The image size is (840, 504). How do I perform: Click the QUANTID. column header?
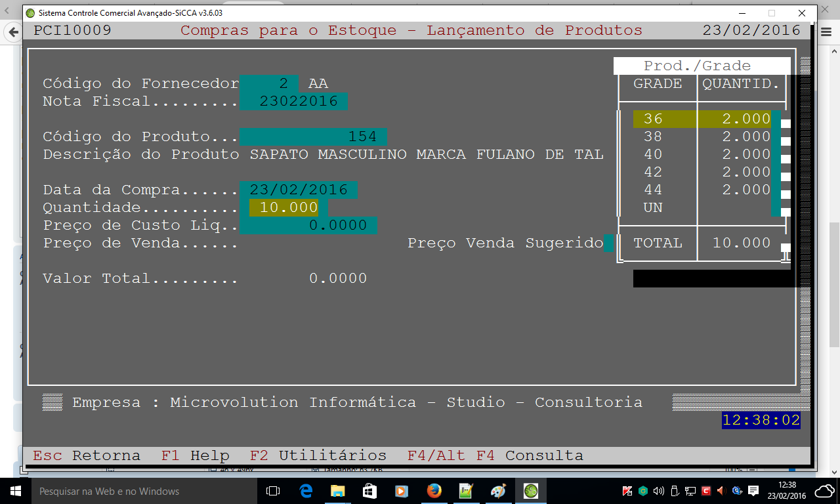tap(741, 83)
